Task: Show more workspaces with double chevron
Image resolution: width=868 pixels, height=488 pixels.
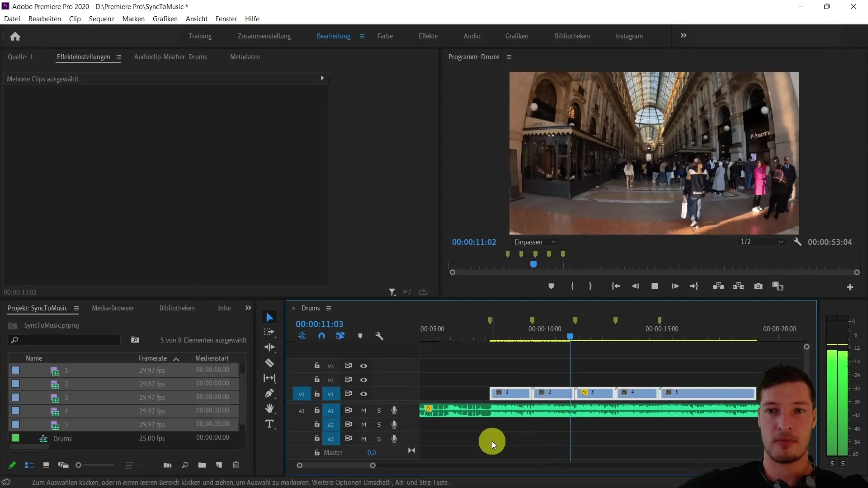Action: pos(684,36)
